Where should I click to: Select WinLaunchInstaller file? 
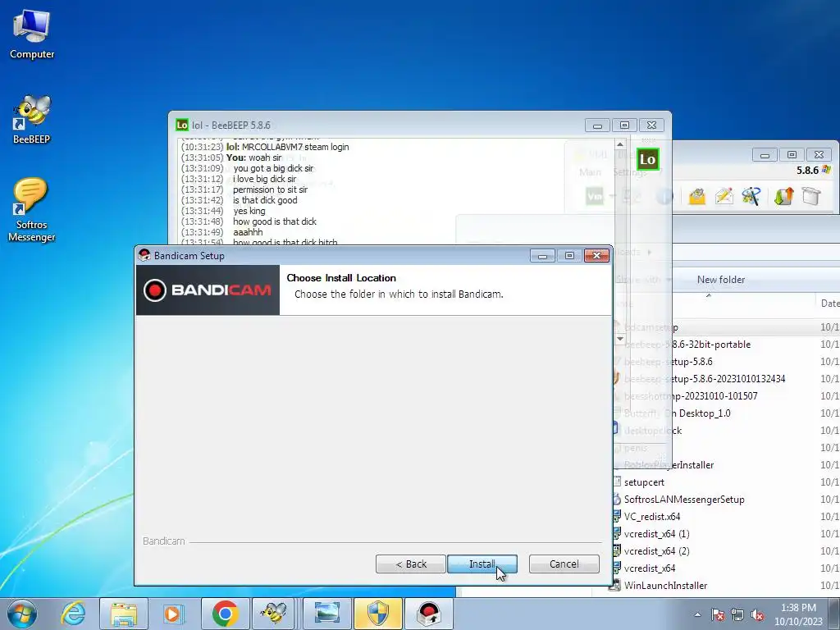click(664, 586)
